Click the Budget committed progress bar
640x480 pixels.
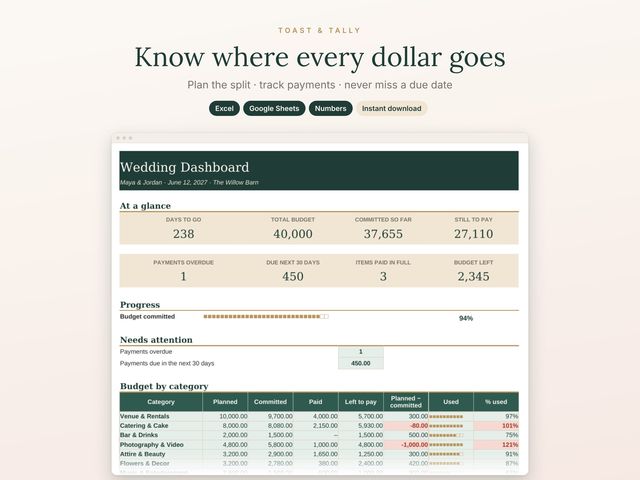[266, 316]
